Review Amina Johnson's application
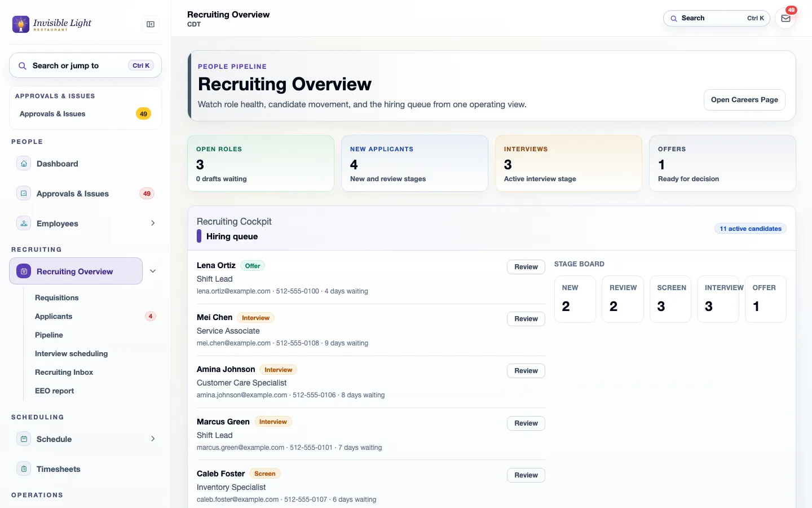 pos(526,371)
